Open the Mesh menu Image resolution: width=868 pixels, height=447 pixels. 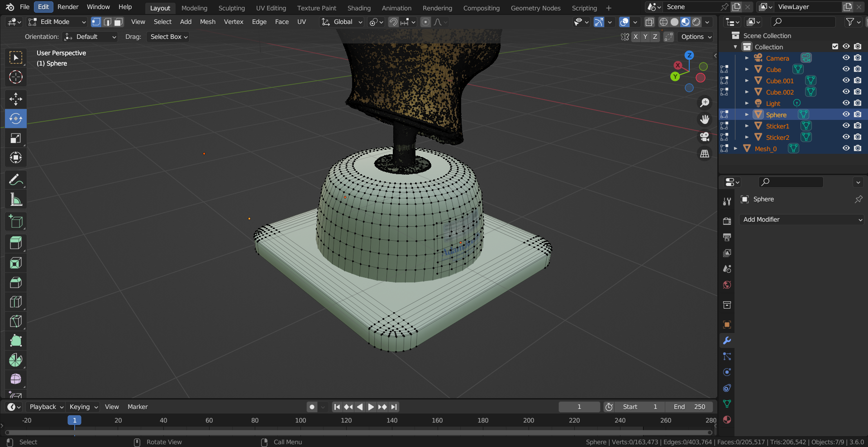pos(207,22)
